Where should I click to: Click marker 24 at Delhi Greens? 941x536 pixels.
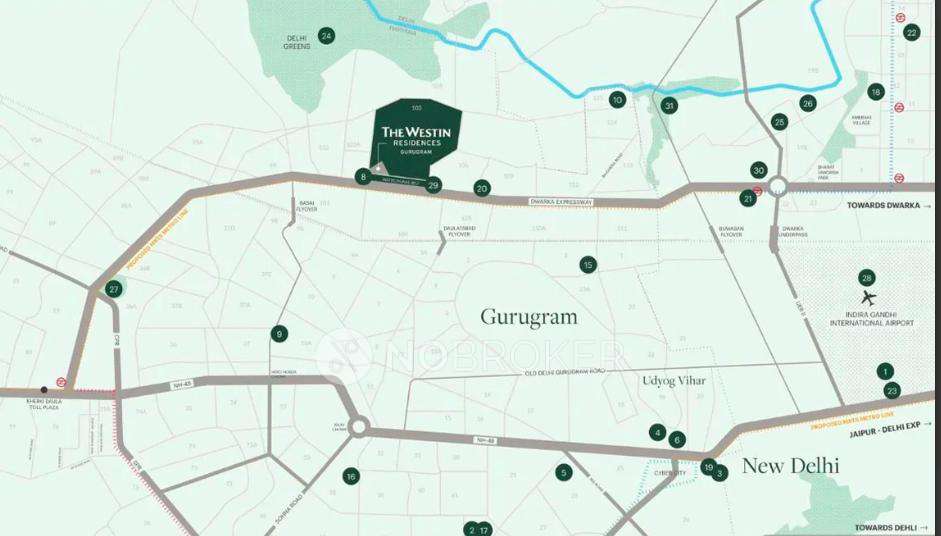[x=326, y=37]
